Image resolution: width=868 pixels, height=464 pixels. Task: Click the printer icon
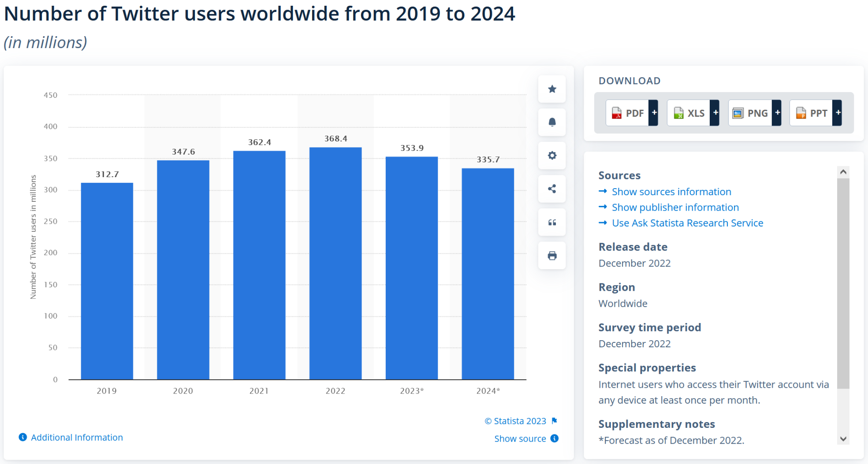[552, 256]
